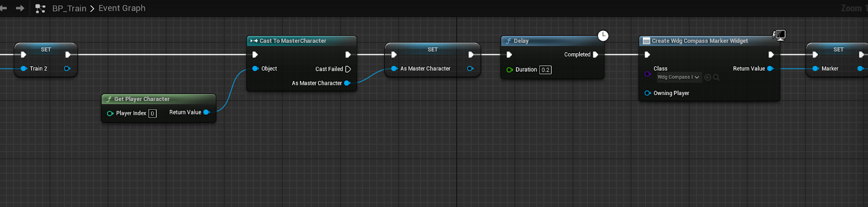Click the Marker input data pin
This screenshot has width=868, height=207.
(815, 68)
